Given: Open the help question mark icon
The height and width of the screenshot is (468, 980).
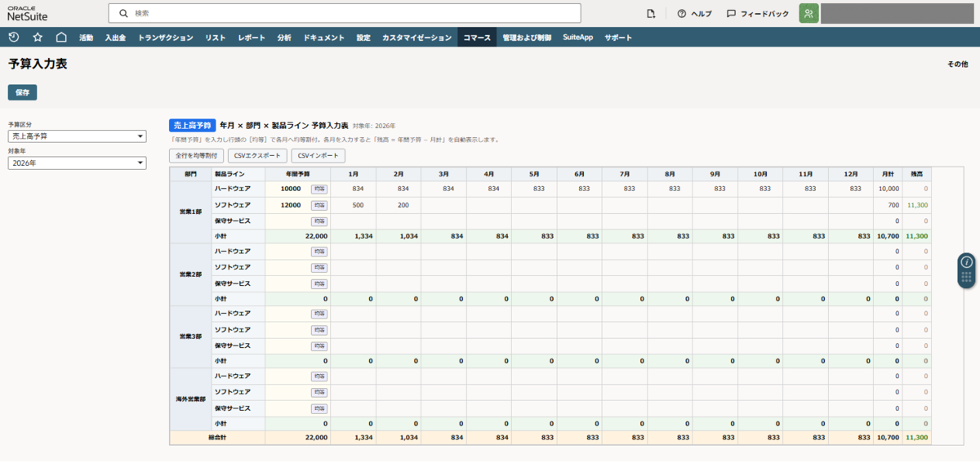Looking at the screenshot, I should [681, 14].
